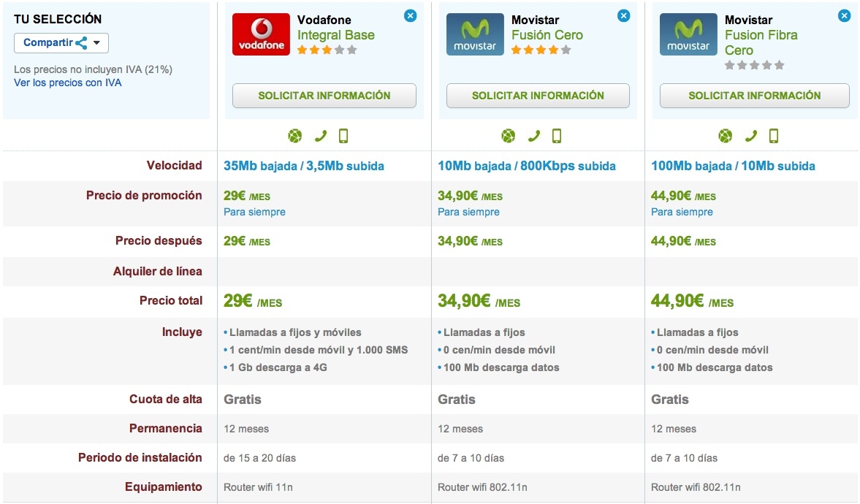The image size is (860, 504).
Task: Click the Incluye row label
Action: tap(181, 332)
